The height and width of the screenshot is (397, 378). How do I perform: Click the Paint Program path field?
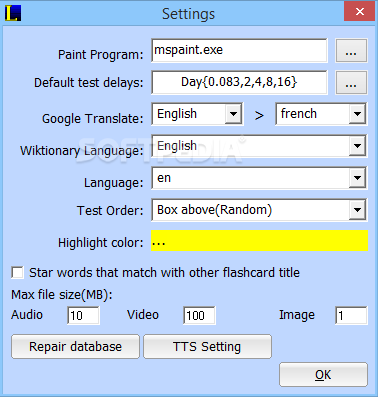coord(239,50)
